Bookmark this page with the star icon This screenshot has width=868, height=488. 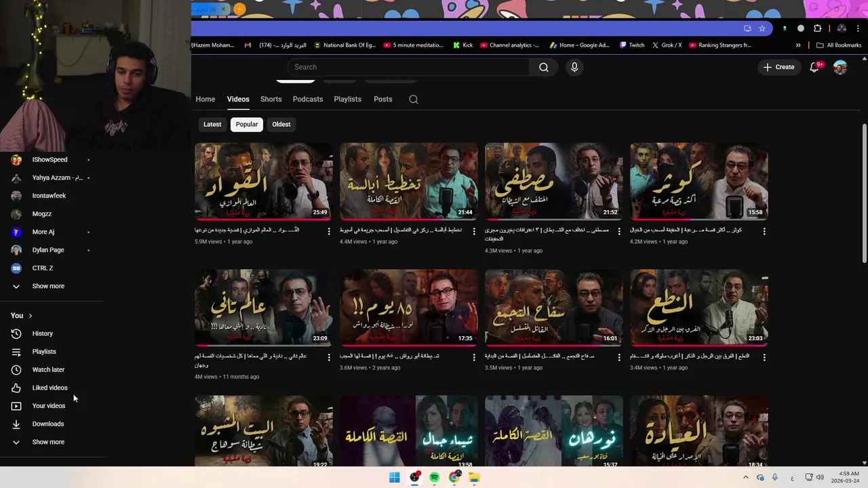tap(762, 28)
